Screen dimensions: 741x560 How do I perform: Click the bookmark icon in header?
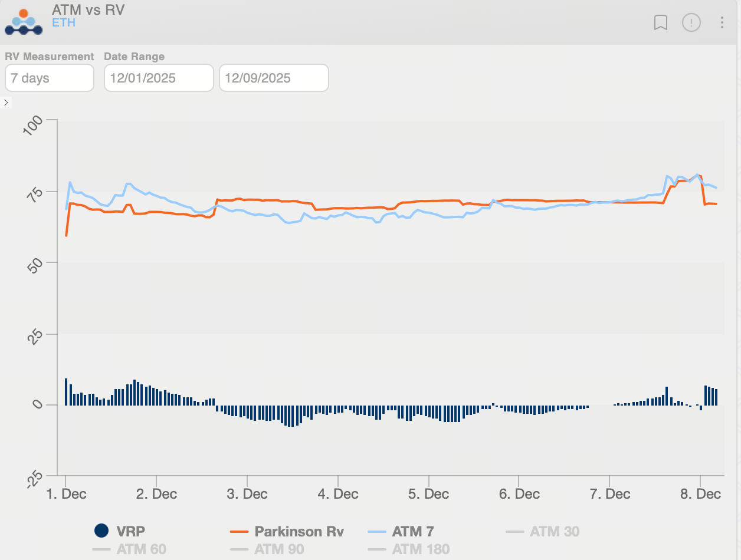(661, 22)
